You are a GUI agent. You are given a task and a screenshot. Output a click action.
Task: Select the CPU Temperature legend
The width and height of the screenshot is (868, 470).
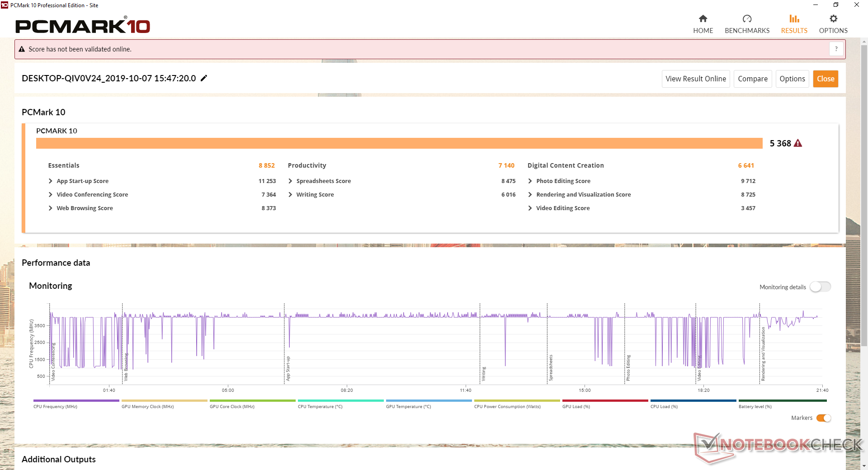340,404
